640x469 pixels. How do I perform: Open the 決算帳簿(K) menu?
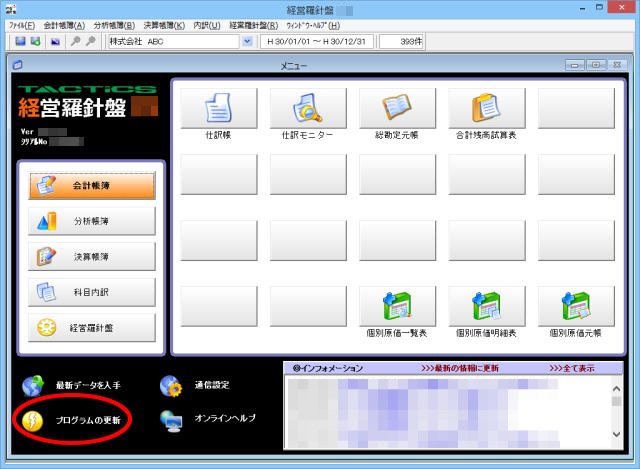click(164, 25)
